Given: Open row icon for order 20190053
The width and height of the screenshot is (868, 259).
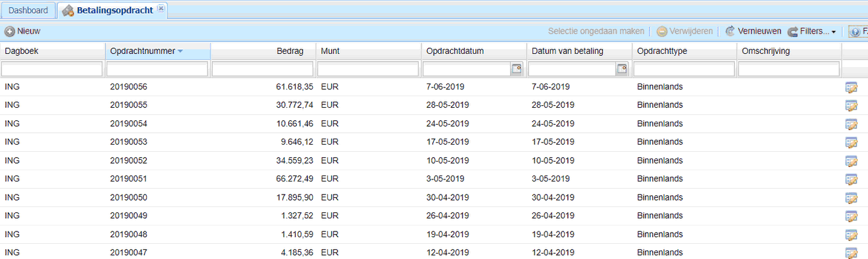Looking at the screenshot, I should [851, 142].
